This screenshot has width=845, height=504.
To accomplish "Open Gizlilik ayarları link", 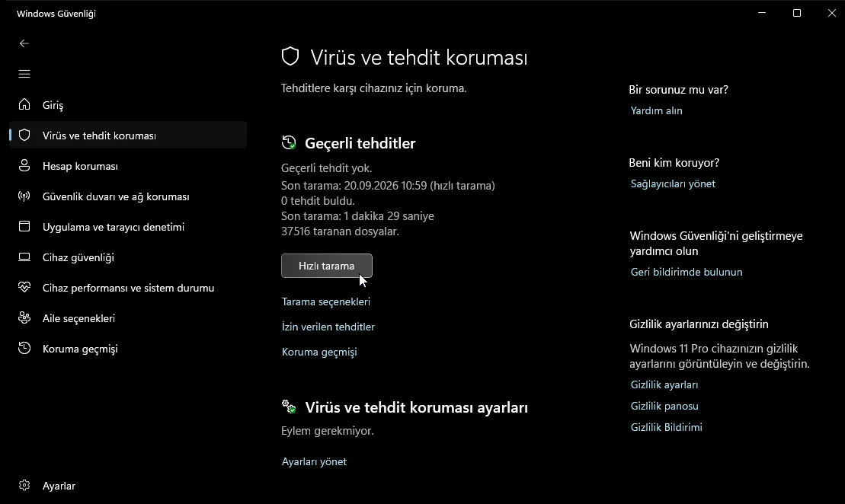I will pos(664,384).
